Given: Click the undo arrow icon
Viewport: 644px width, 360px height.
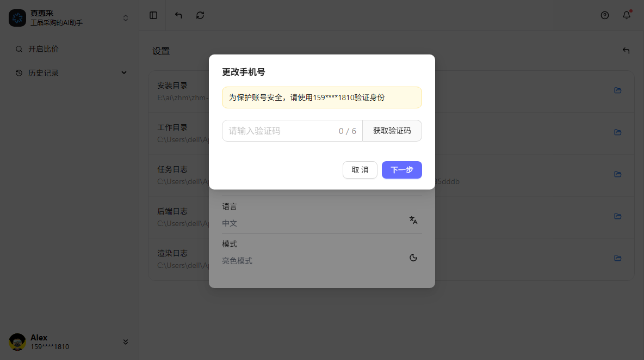Looking at the screenshot, I should click(178, 15).
